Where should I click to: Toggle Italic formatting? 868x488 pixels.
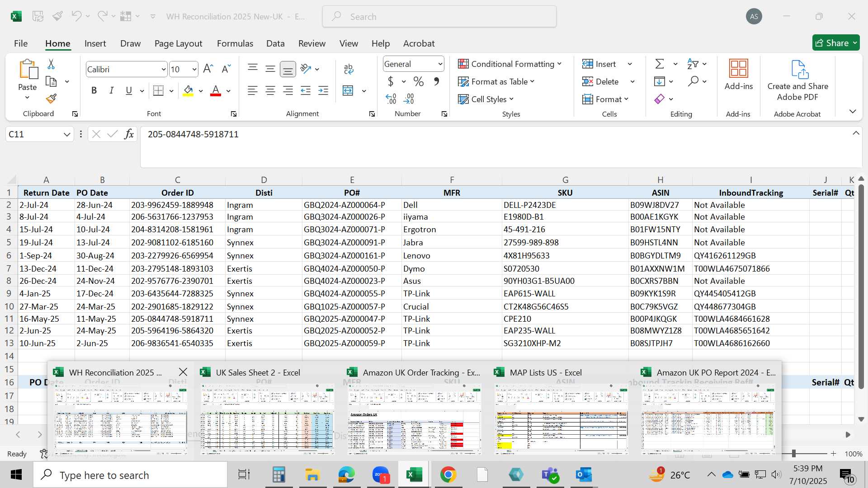111,90
